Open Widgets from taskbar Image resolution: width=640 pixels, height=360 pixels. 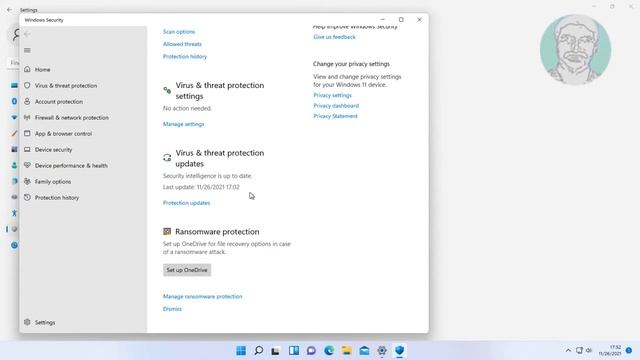[294, 351]
